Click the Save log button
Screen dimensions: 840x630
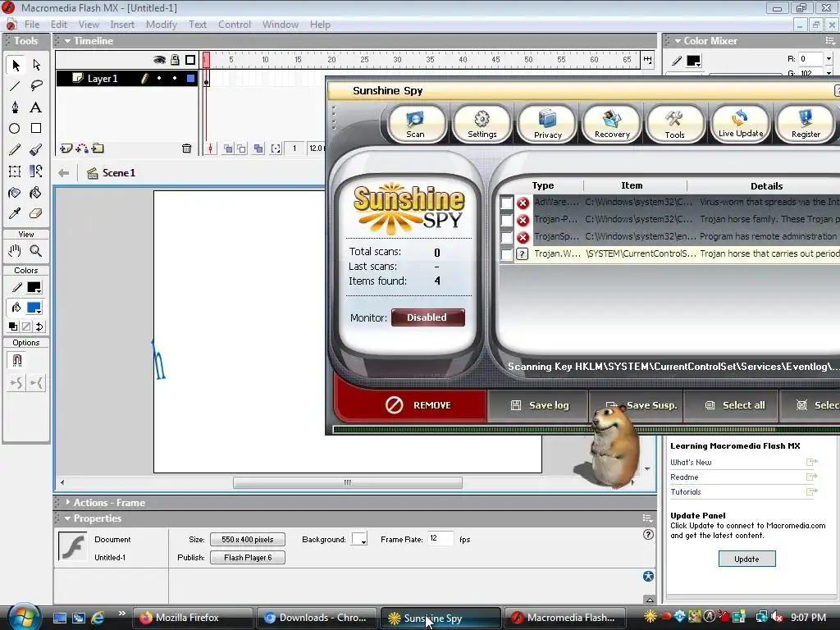point(540,405)
